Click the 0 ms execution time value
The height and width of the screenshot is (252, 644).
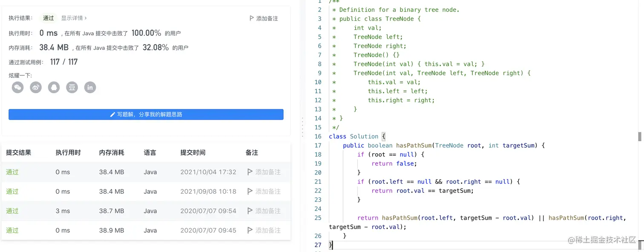click(x=49, y=33)
